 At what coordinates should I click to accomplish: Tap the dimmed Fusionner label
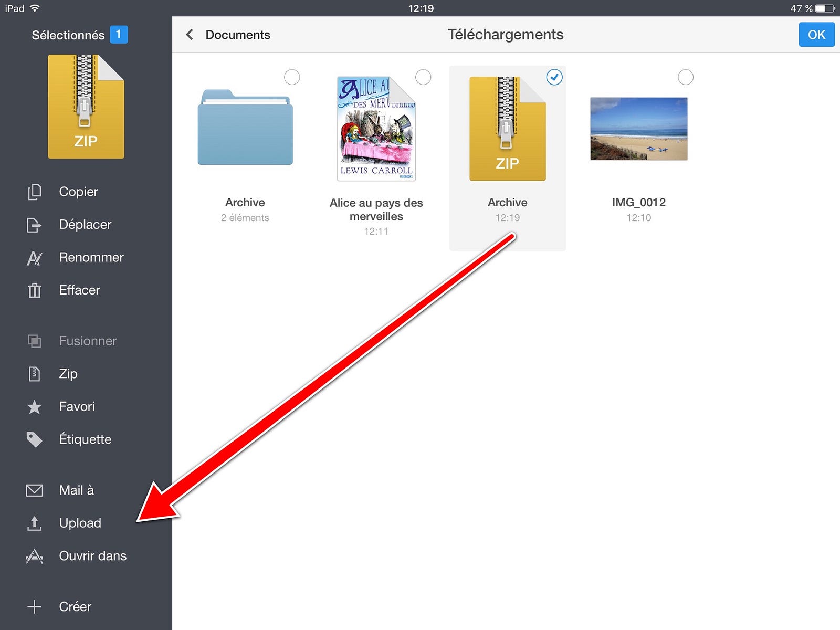pos(88,341)
